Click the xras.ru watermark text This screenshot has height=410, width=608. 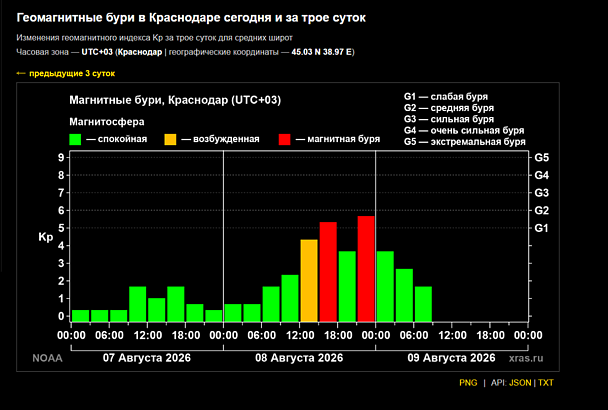(526, 358)
